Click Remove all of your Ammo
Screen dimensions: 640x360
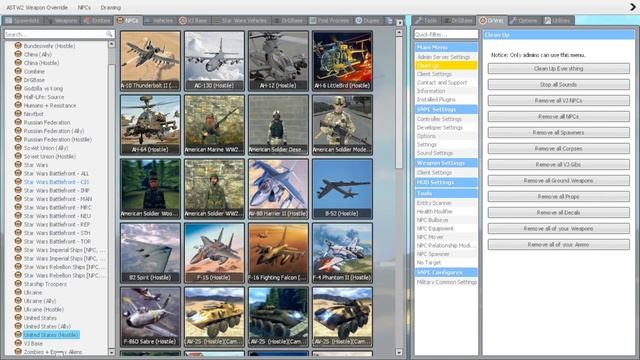tap(559, 244)
